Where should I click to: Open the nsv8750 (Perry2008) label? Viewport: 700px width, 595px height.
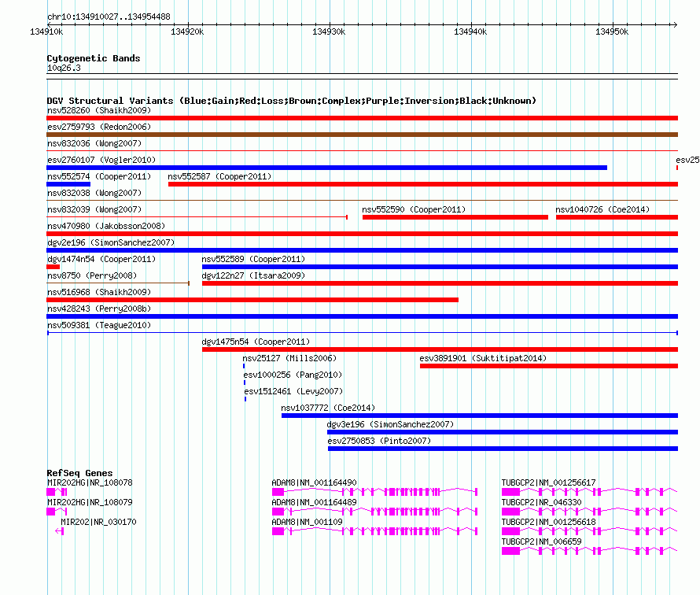coord(92,275)
